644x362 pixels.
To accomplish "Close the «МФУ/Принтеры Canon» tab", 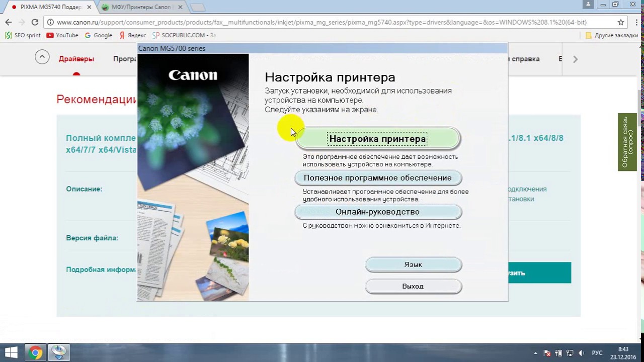I will point(180,7).
